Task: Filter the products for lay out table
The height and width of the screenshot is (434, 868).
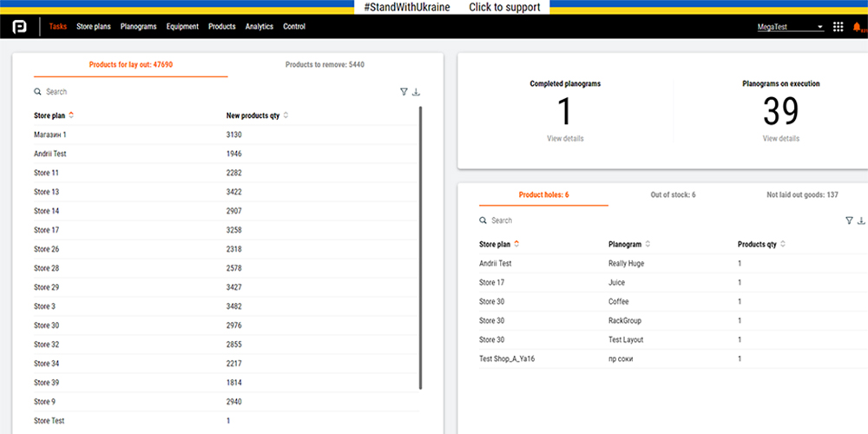Action: coord(404,92)
